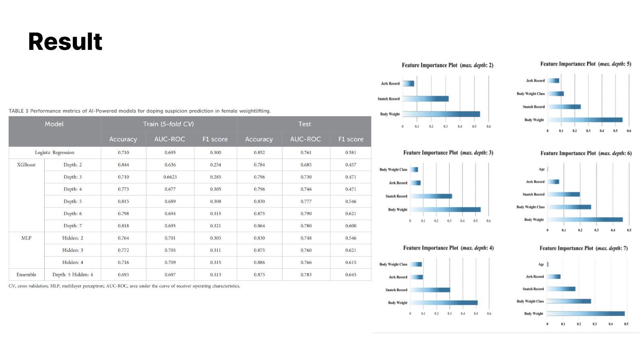Screen dimensions: 644x362
Task: Select the max. depth: 4 plot title
Action: [x=448, y=248]
